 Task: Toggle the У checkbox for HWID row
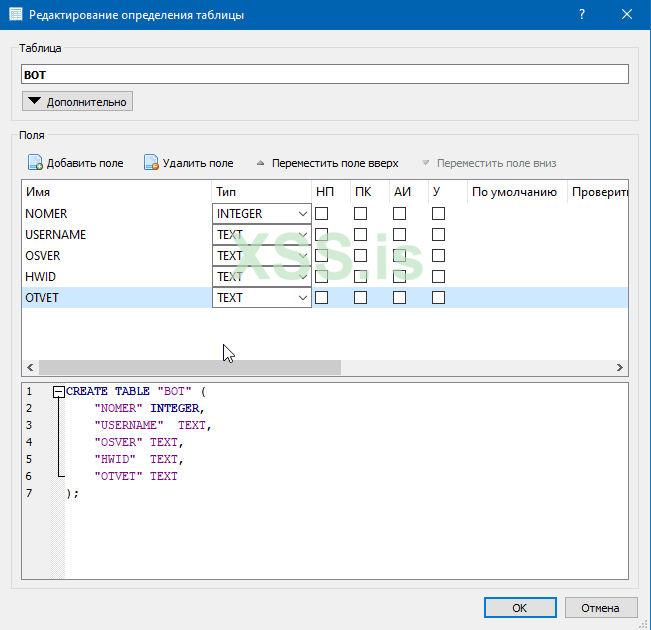[438, 277]
